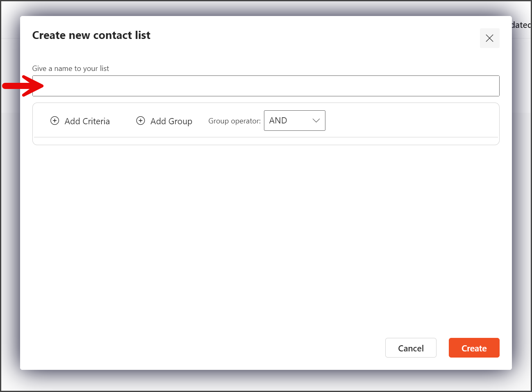Click the Add Criteria label
Image resolution: width=532 pixels, height=392 pixels.
click(x=87, y=121)
